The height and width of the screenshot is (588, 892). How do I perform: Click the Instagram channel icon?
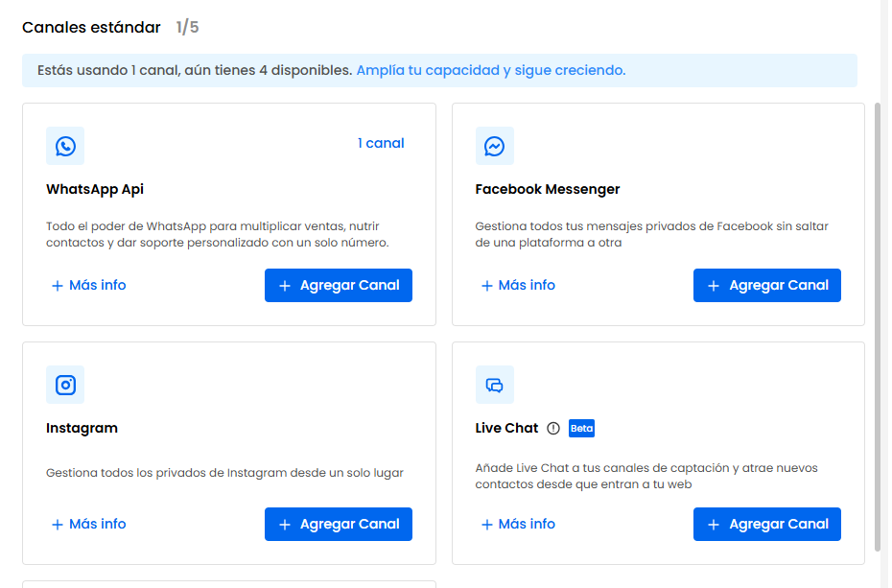click(65, 385)
